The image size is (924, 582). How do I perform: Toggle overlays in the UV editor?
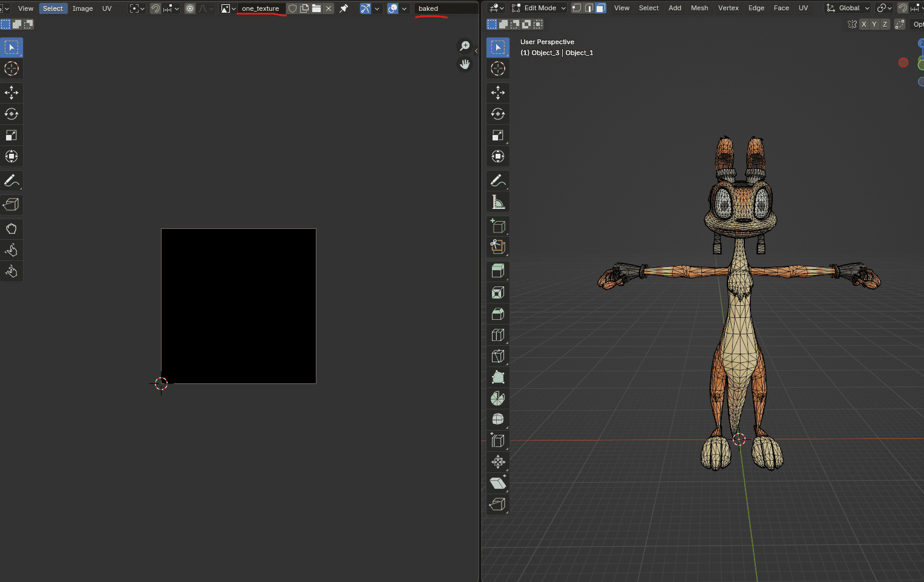pos(393,8)
